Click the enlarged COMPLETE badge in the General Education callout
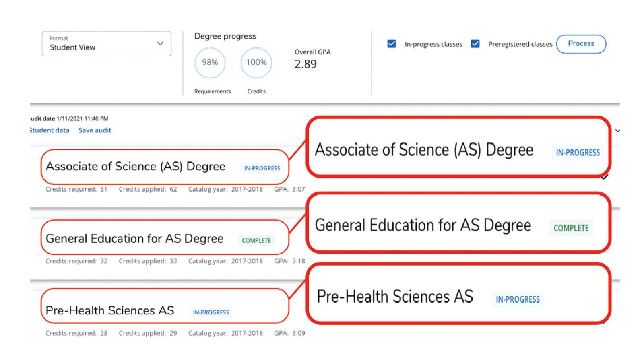The width and height of the screenshot is (644, 353). tap(571, 228)
